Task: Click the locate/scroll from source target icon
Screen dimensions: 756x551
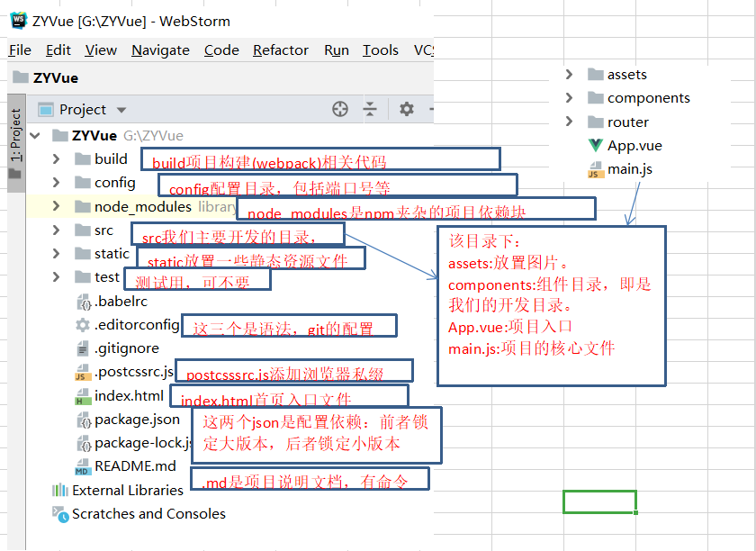Action: coord(340,109)
